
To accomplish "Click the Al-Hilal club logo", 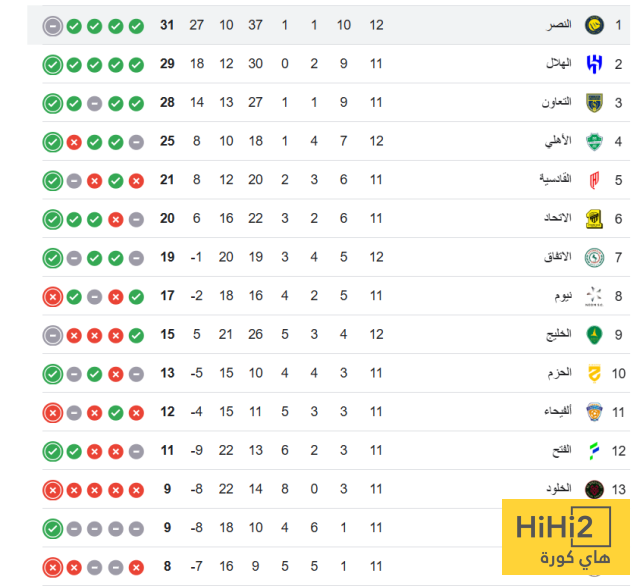I will 594,64.
